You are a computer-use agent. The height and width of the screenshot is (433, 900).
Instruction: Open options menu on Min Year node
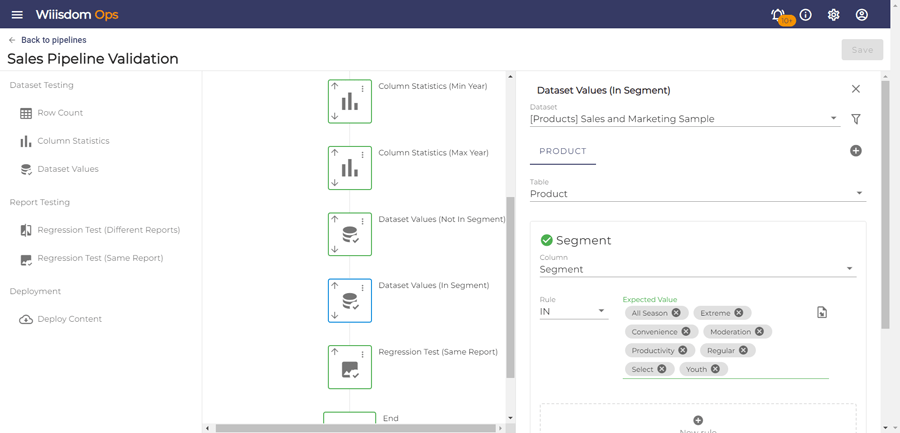[363, 89]
